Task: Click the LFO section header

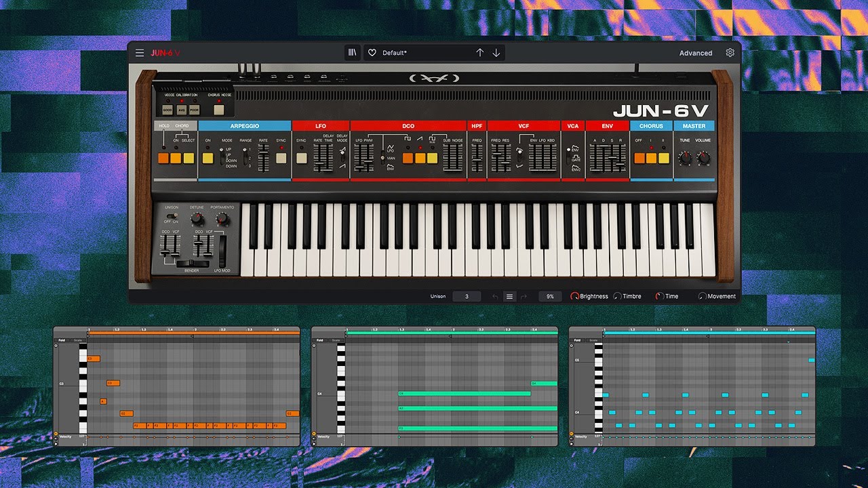Action: pos(321,125)
